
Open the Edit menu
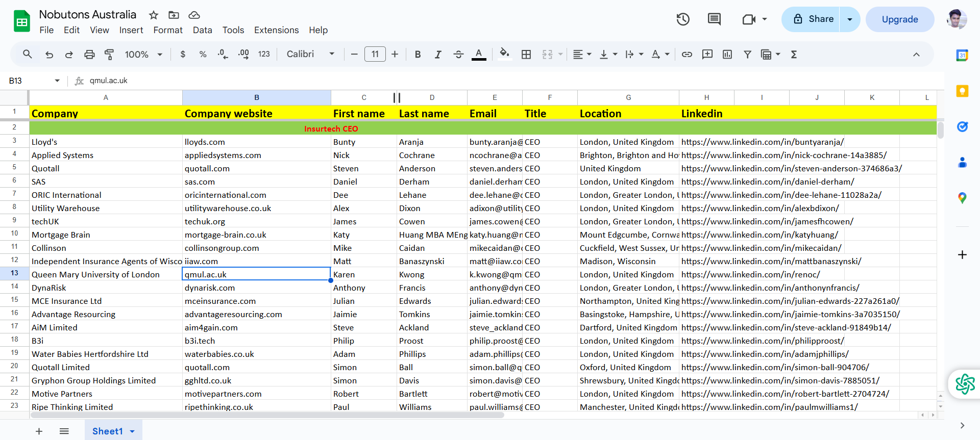pyautogui.click(x=71, y=30)
